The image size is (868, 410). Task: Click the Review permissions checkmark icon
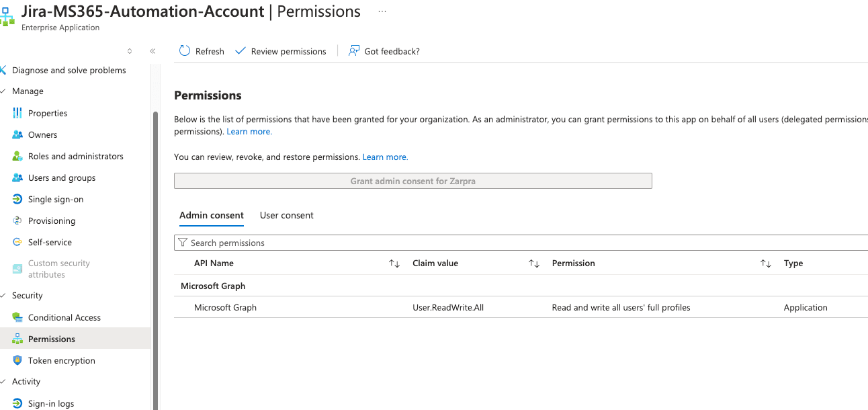240,51
